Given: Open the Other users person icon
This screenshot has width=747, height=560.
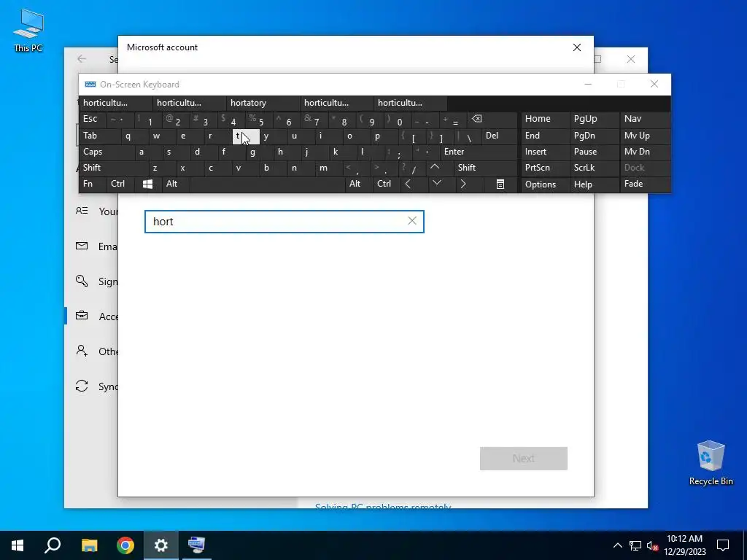Looking at the screenshot, I should point(82,351).
